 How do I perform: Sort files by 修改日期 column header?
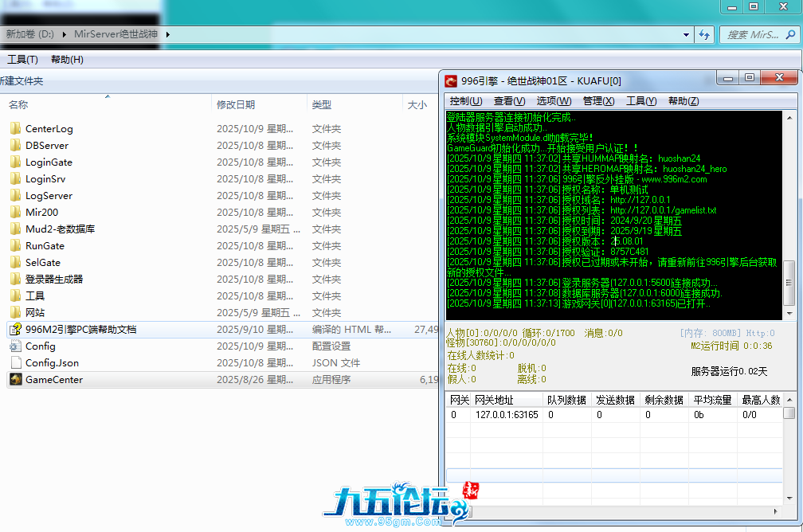tap(236, 105)
